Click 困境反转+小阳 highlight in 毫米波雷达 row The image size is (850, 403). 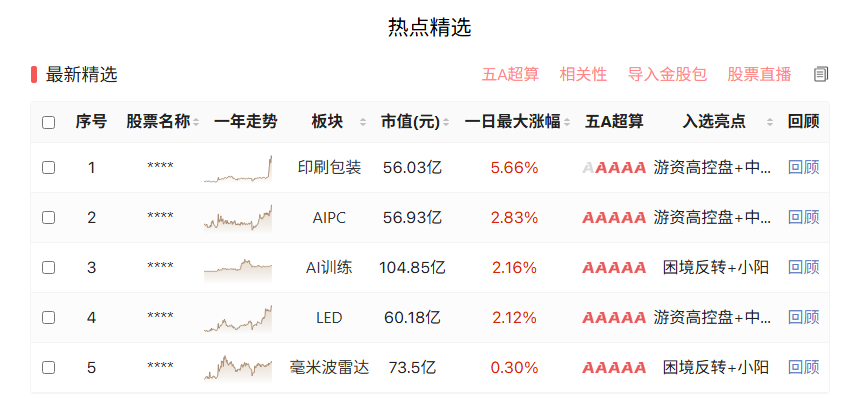coord(716,367)
